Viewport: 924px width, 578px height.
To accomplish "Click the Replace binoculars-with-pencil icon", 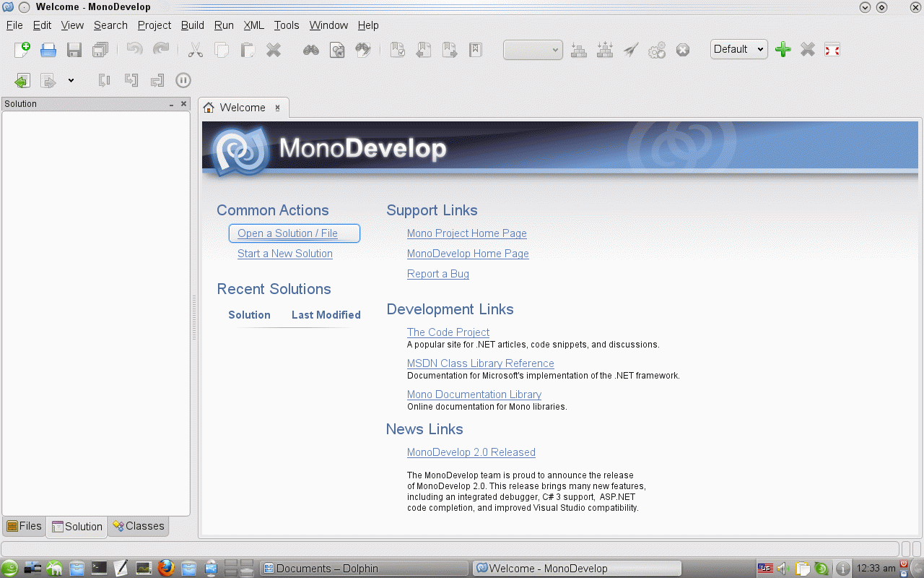I will (x=363, y=50).
